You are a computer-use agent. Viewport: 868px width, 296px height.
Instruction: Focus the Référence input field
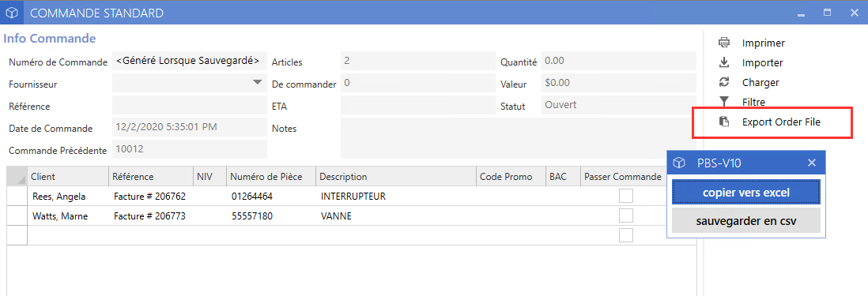click(189, 105)
